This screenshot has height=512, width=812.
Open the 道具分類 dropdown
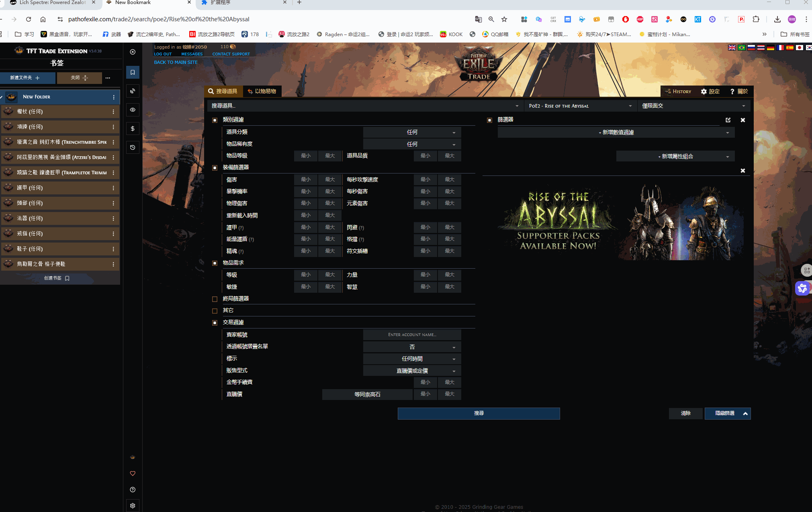coord(412,132)
